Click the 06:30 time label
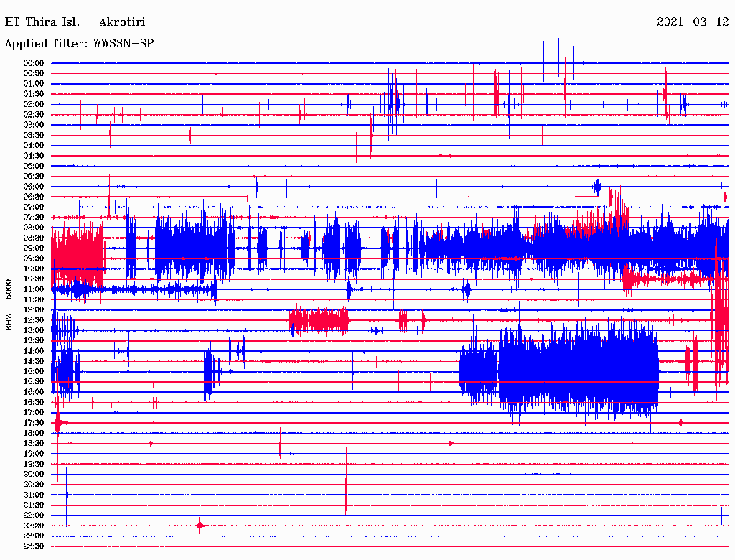735x560 pixels. [x=34, y=197]
